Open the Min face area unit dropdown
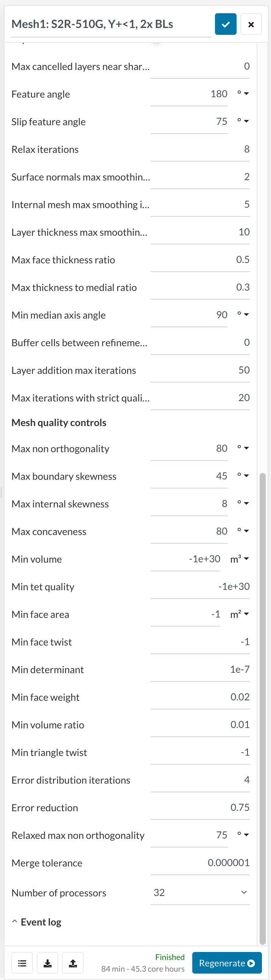Viewport: 271px width, 980px height. [240, 614]
